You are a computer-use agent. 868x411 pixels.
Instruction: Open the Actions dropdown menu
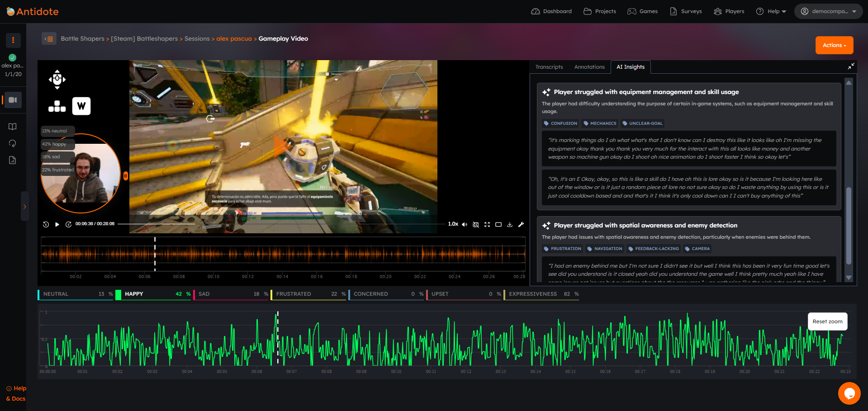(834, 45)
